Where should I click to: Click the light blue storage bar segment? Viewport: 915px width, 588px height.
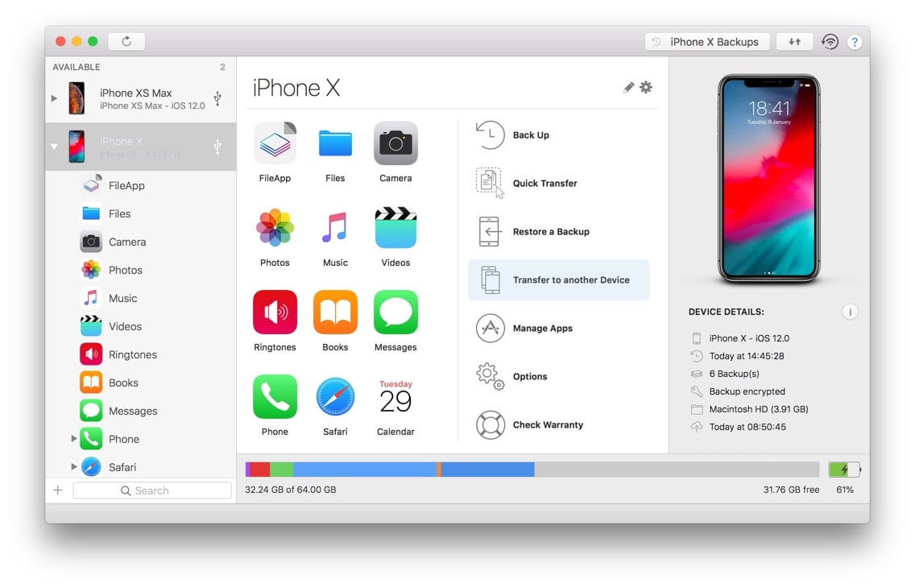(365, 469)
